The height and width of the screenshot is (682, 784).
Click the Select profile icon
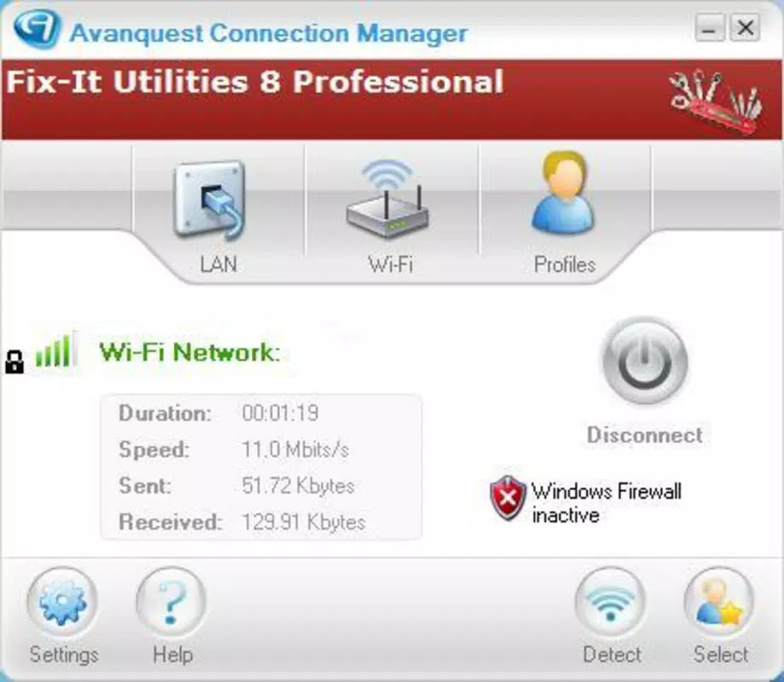point(719,601)
